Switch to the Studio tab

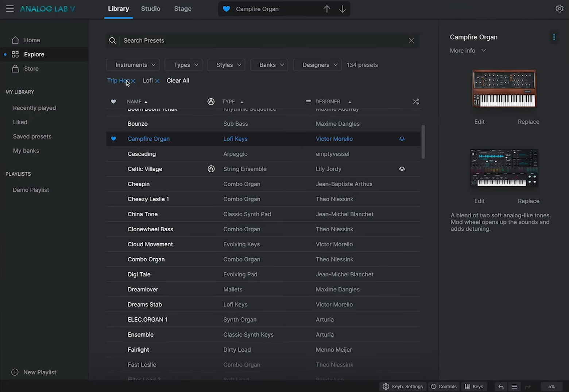click(151, 9)
